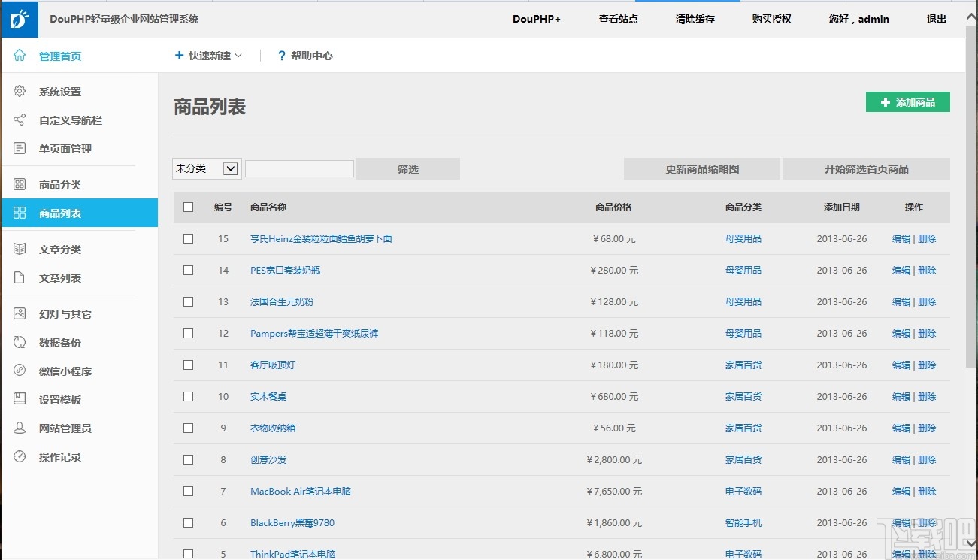The image size is (978, 560).
Task: Click 查看站点 in top navigation
Action: (618, 19)
